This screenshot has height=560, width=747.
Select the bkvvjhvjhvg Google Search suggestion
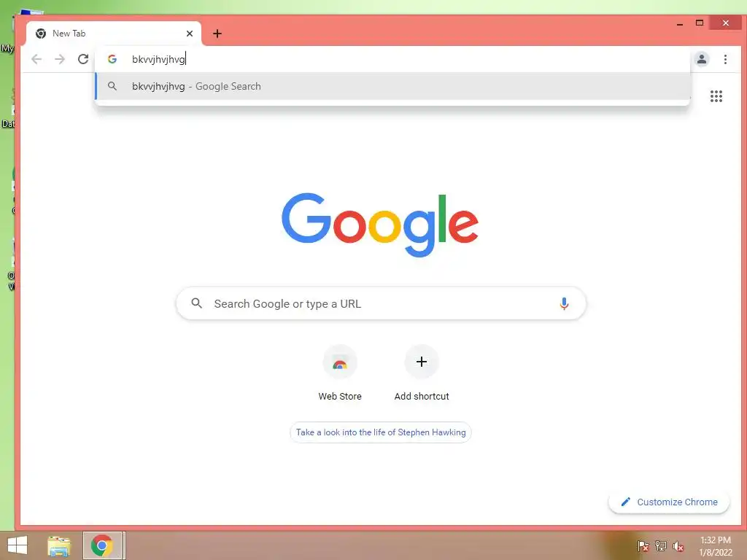(x=392, y=86)
